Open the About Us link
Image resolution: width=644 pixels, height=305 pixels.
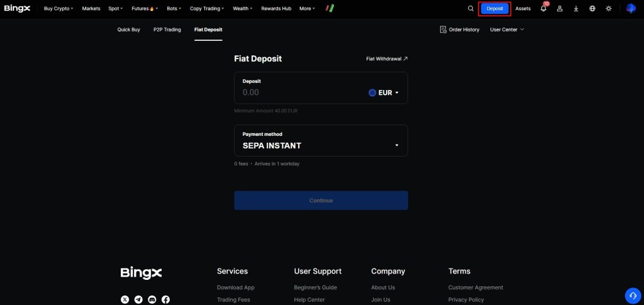point(383,287)
